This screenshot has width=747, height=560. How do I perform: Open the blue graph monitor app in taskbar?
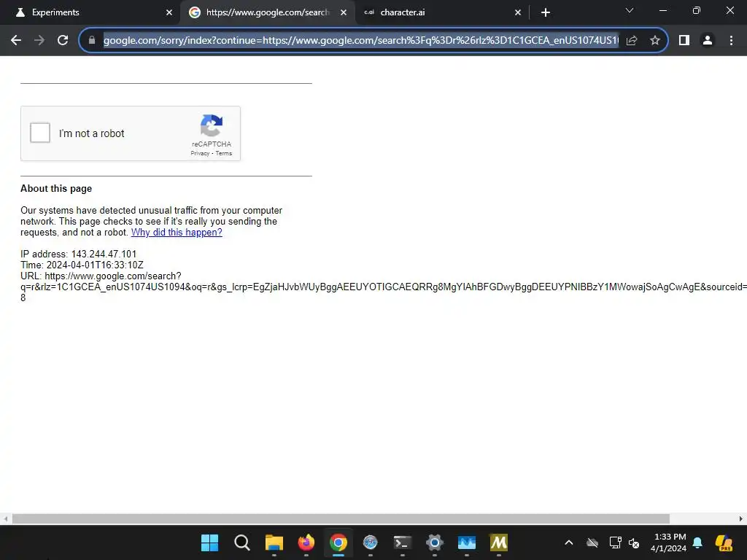tap(467, 542)
